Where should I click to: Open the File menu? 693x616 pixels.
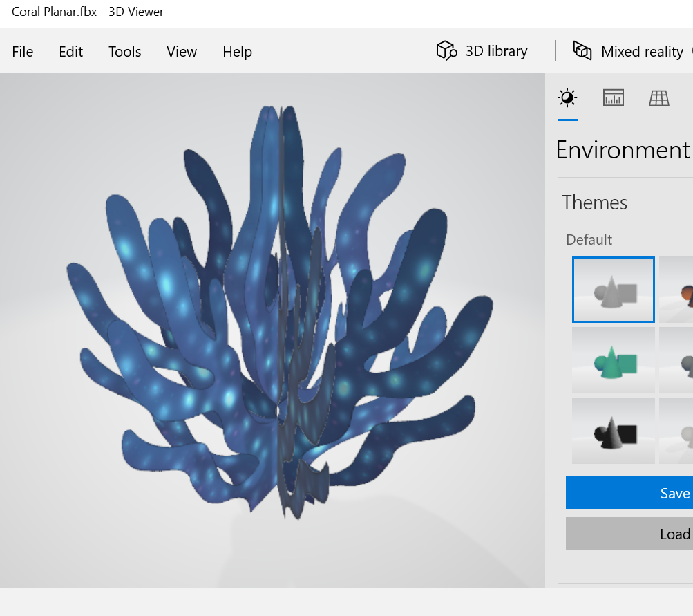(x=23, y=52)
